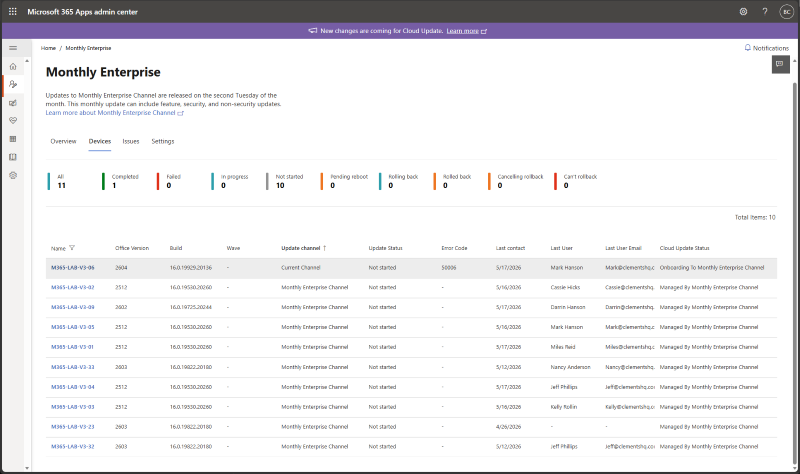This screenshot has height=474, width=800.
Task: Open device M365-LAB-V3-23
Action: tap(72, 427)
